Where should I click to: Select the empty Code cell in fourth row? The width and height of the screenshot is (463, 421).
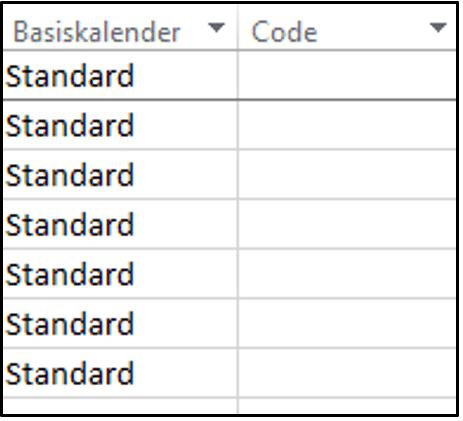(347, 224)
